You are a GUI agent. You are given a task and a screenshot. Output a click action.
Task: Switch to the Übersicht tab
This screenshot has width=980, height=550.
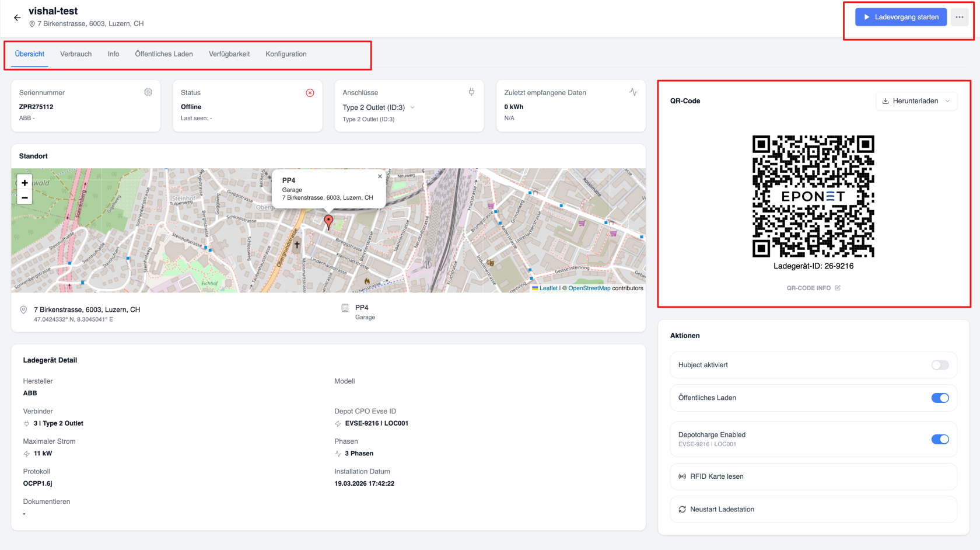point(30,54)
